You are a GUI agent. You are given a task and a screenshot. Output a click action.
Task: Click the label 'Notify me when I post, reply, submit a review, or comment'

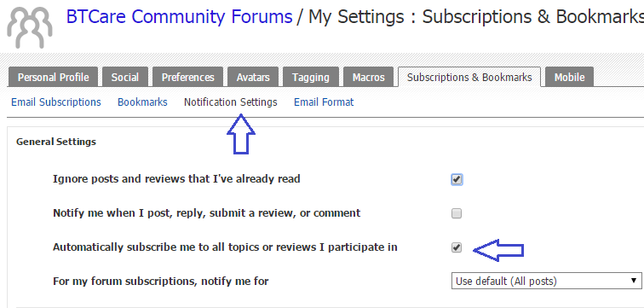tap(207, 213)
